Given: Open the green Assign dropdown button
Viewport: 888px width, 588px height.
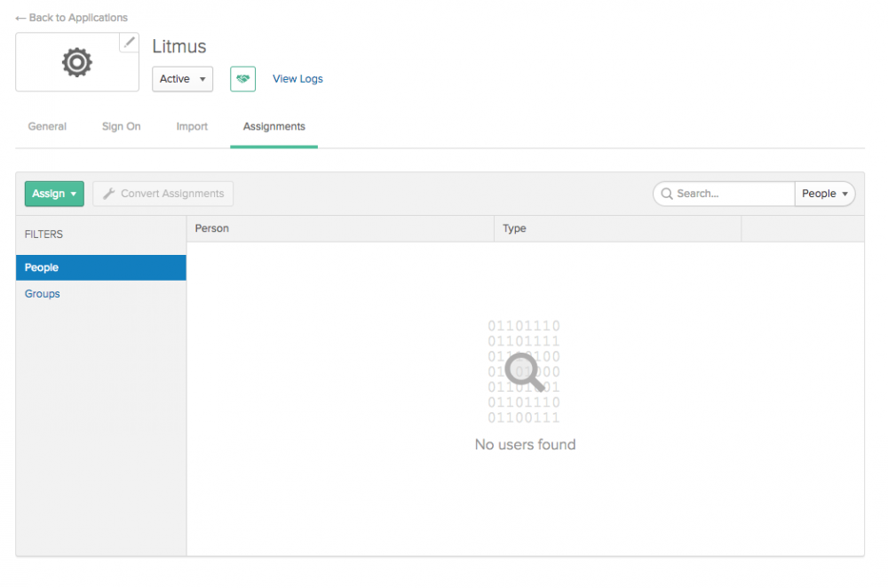Looking at the screenshot, I should tap(54, 194).
